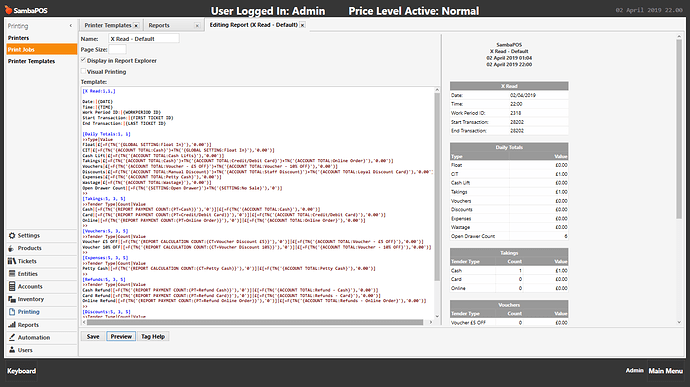The width and height of the screenshot is (690, 387).
Task: Open Inventory via its icon
Action: (x=12, y=299)
